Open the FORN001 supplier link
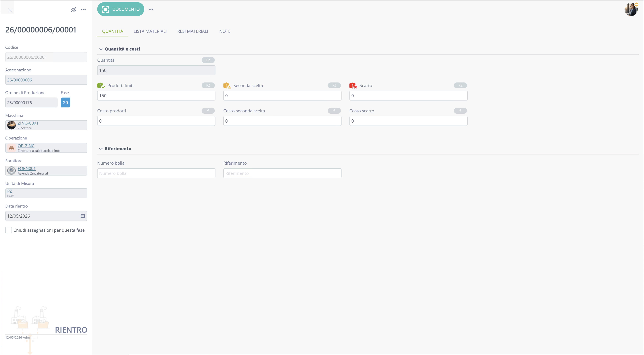Viewport: 644px width, 355px height. (27, 168)
